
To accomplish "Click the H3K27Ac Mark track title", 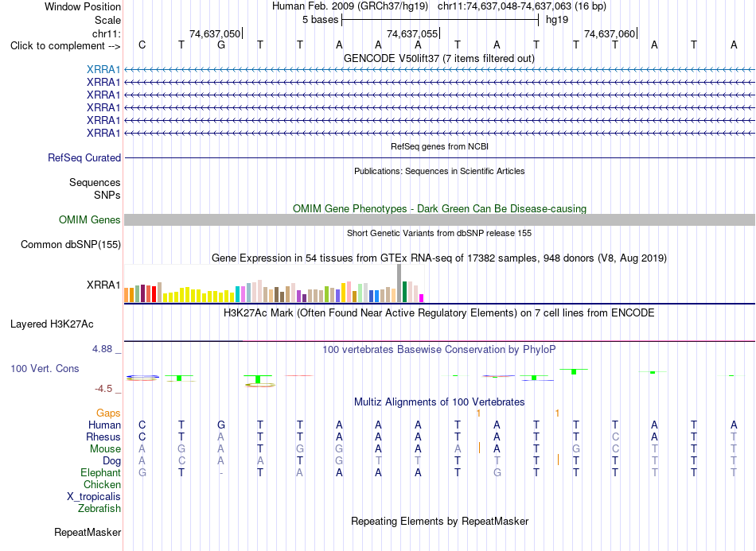I will pyautogui.click(x=439, y=312).
